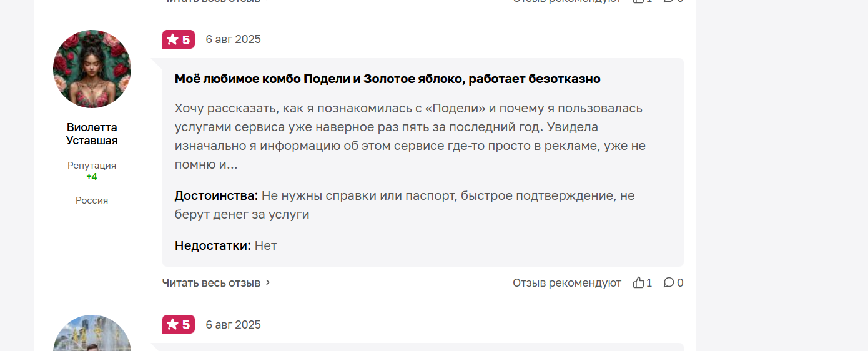This screenshot has width=868, height=351.
Task: Open 'Читать весь отзыв' under Виолетта's review
Action: click(211, 283)
